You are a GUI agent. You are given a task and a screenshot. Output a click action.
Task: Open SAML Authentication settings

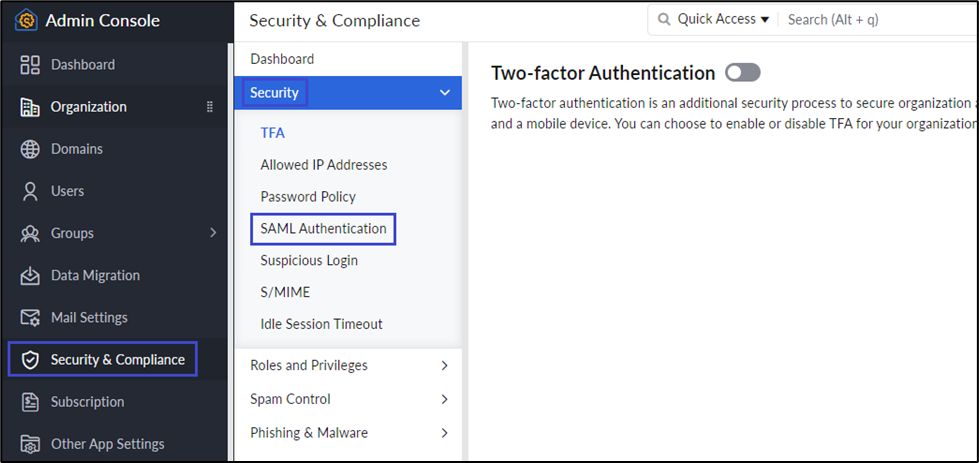click(323, 229)
